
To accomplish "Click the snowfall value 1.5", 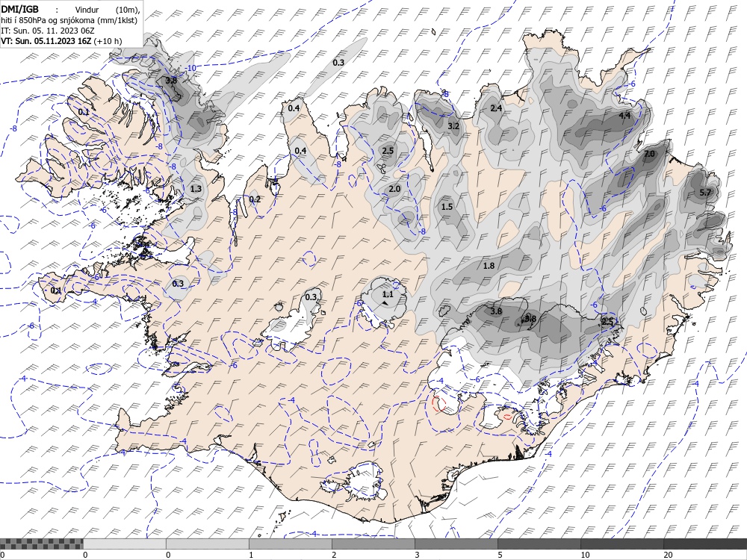I will 447,207.
